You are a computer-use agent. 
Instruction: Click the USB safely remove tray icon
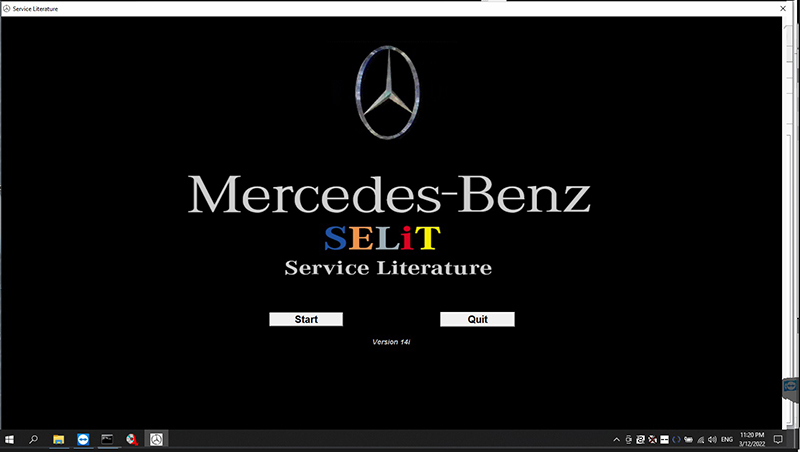[629, 440]
